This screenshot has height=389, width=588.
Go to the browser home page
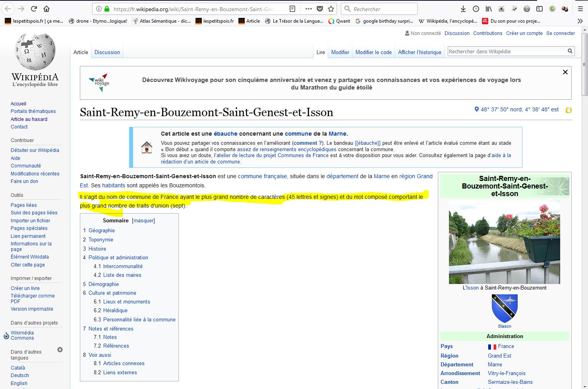coord(46,9)
